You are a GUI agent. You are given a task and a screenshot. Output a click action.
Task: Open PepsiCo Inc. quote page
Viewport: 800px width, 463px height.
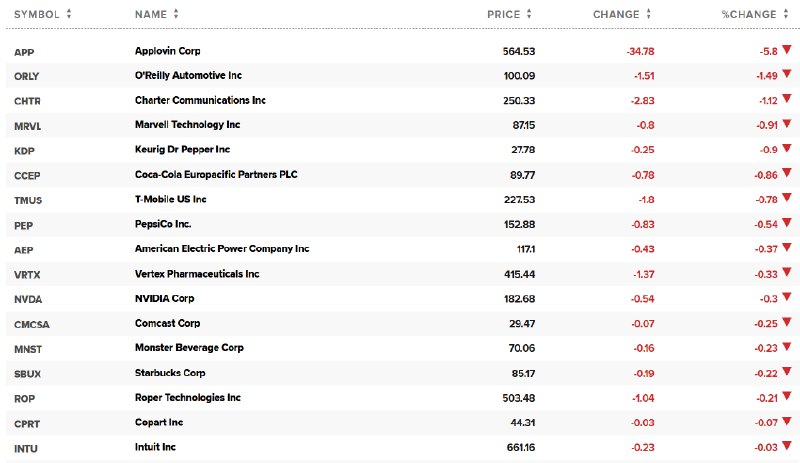(x=163, y=224)
